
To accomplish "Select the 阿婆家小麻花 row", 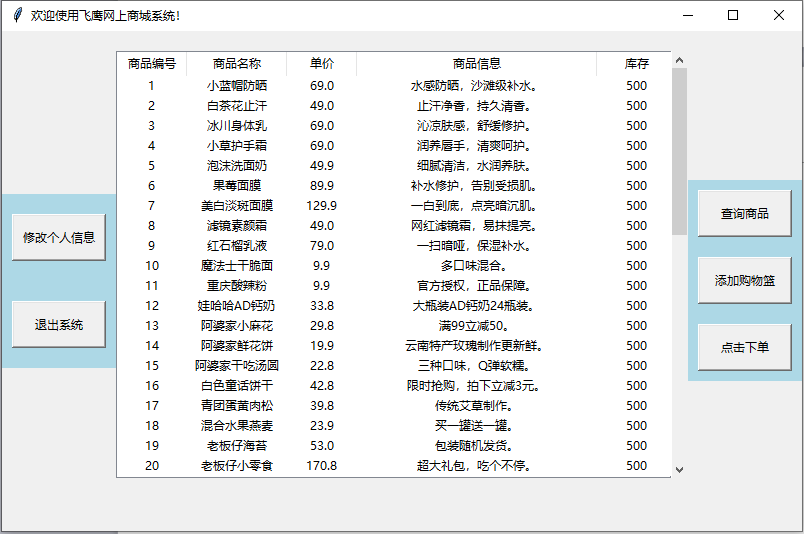I will [394, 326].
